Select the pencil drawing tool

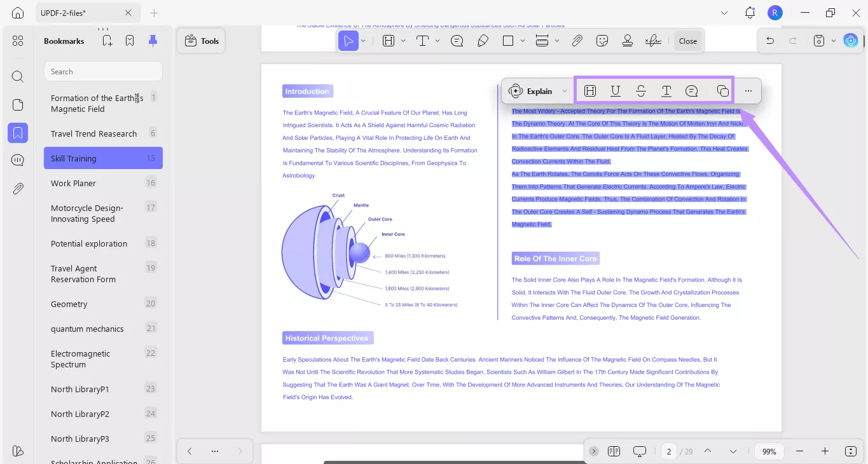[x=483, y=41]
